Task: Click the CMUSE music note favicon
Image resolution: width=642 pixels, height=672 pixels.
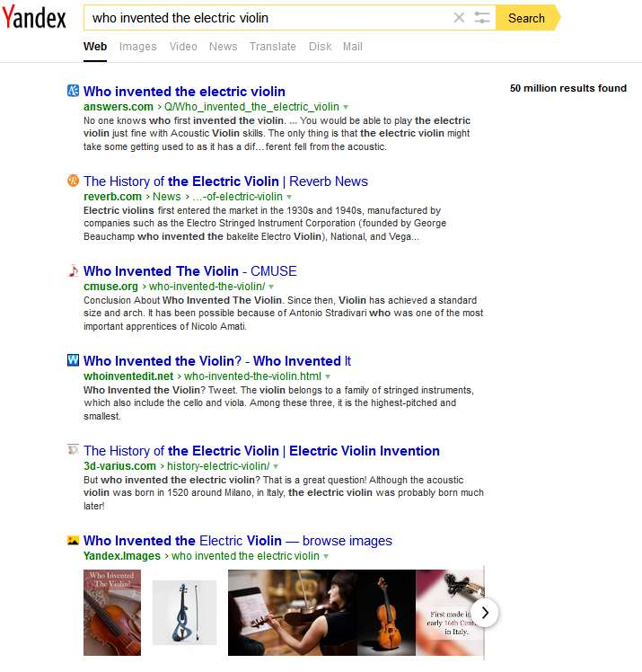Action: tap(74, 270)
